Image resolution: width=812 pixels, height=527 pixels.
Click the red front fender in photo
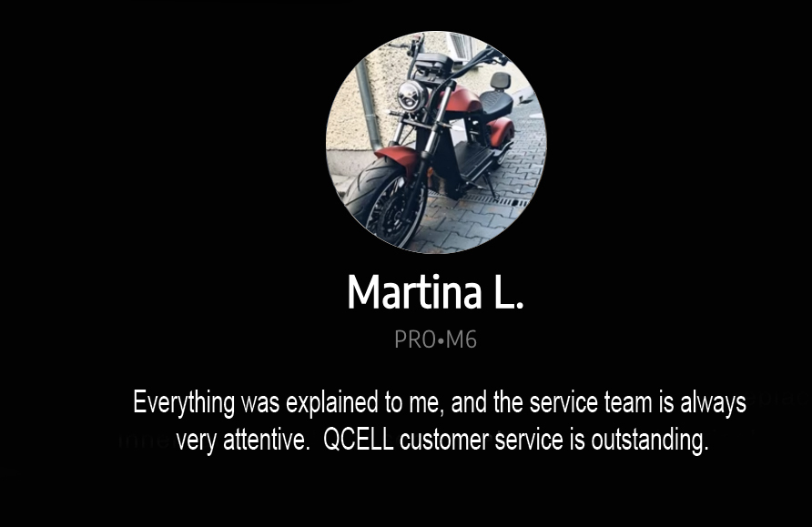coord(398,157)
